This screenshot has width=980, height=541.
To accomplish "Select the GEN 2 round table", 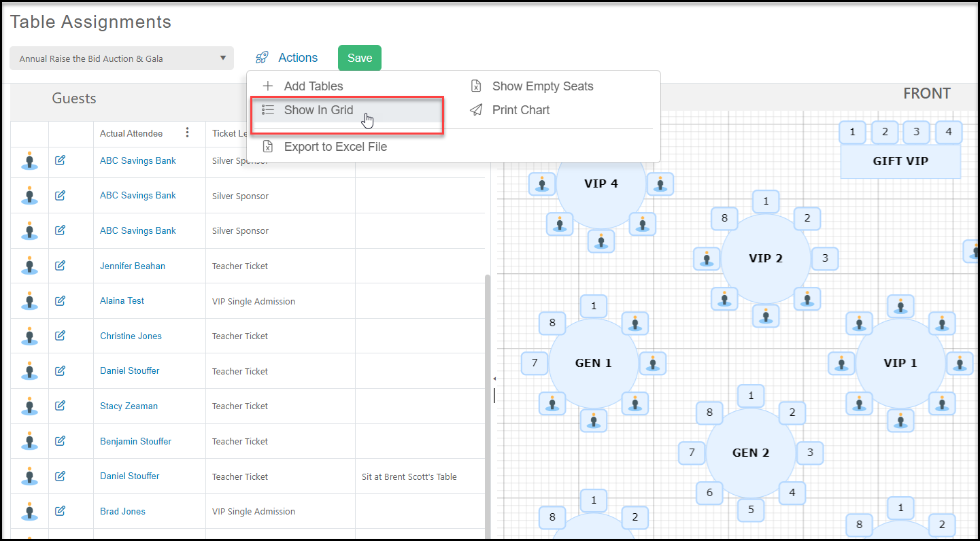I will pyautogui.click(x=751, y=453).
